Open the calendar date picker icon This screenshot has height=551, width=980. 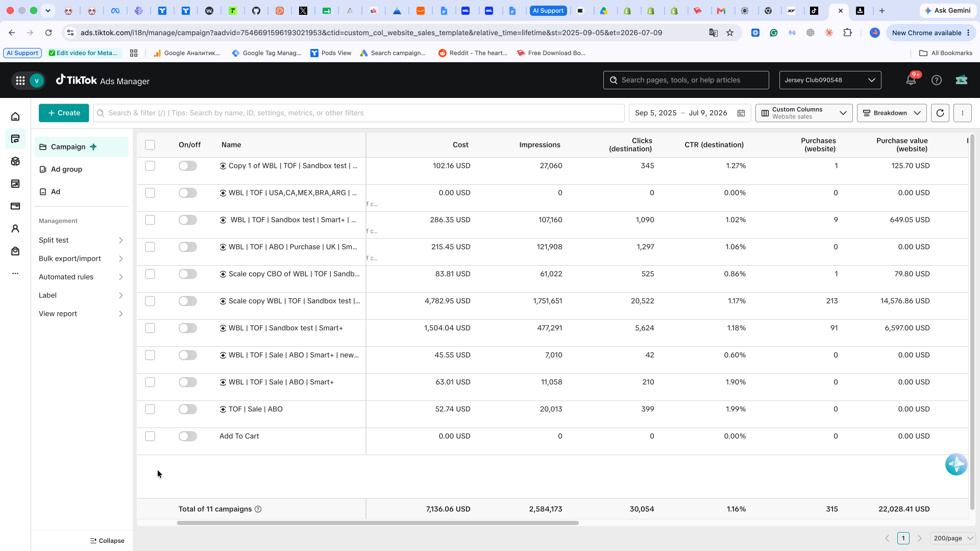[741, 113]
